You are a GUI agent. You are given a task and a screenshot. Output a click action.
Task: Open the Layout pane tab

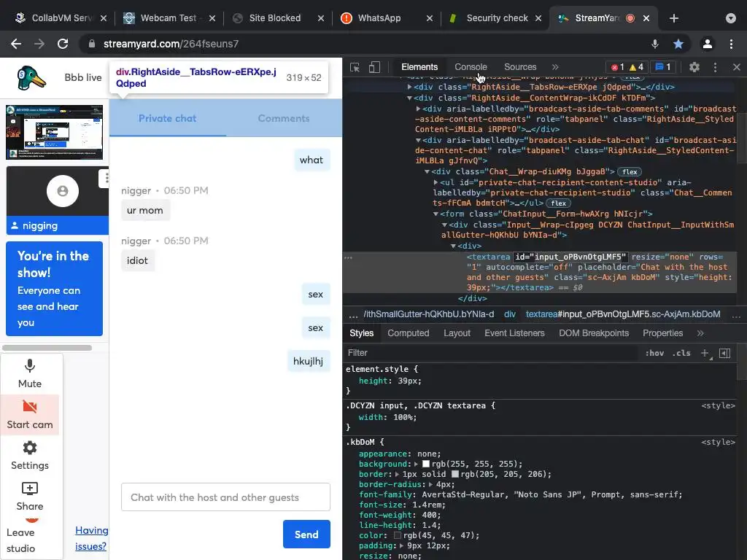click(x=457, y=333)
